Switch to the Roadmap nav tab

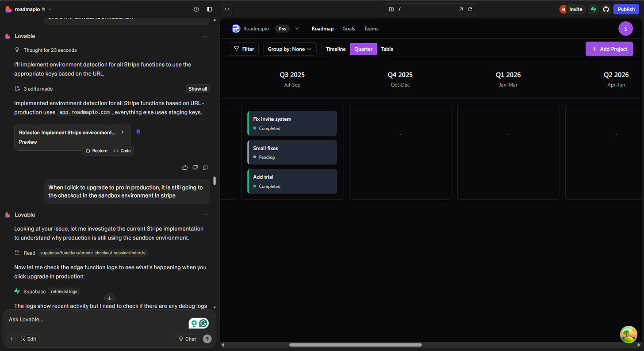[x=322, y=29]
